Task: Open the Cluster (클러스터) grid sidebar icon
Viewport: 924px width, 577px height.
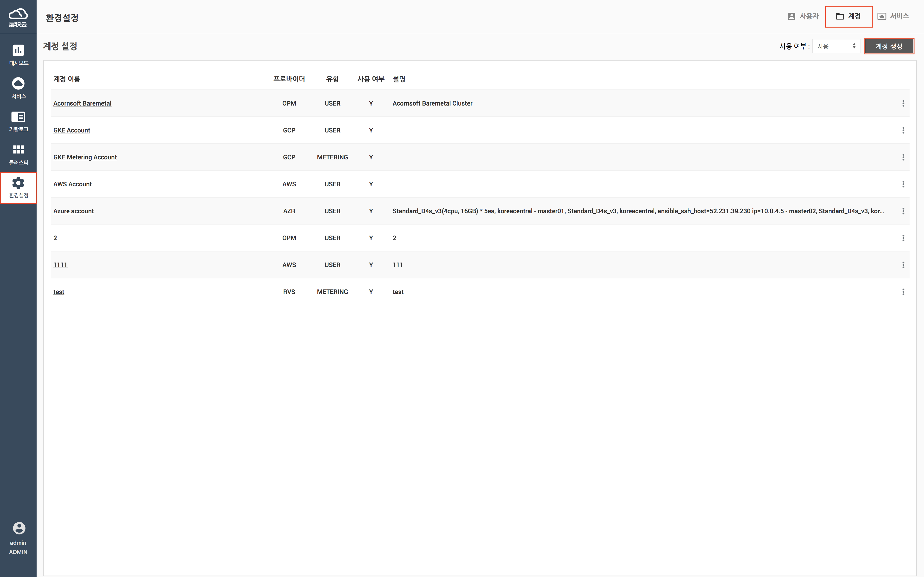Action: [x=18, y=150]
